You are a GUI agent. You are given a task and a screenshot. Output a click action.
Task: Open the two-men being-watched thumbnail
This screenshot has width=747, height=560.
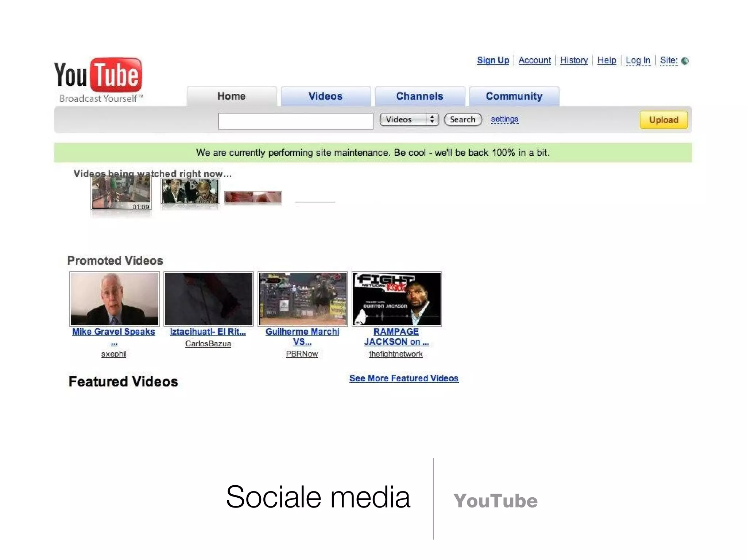[190, 192]
